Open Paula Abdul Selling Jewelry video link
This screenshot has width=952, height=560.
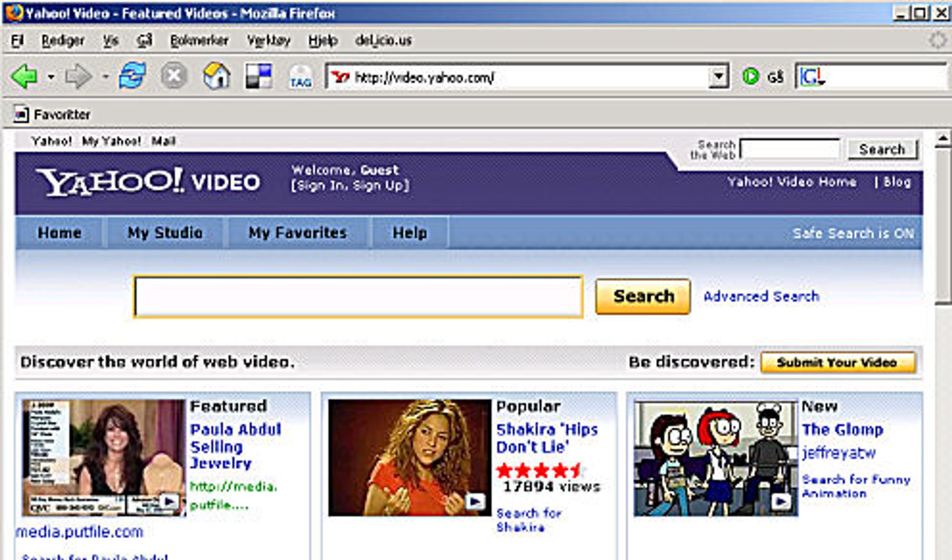tap(236, 446)
